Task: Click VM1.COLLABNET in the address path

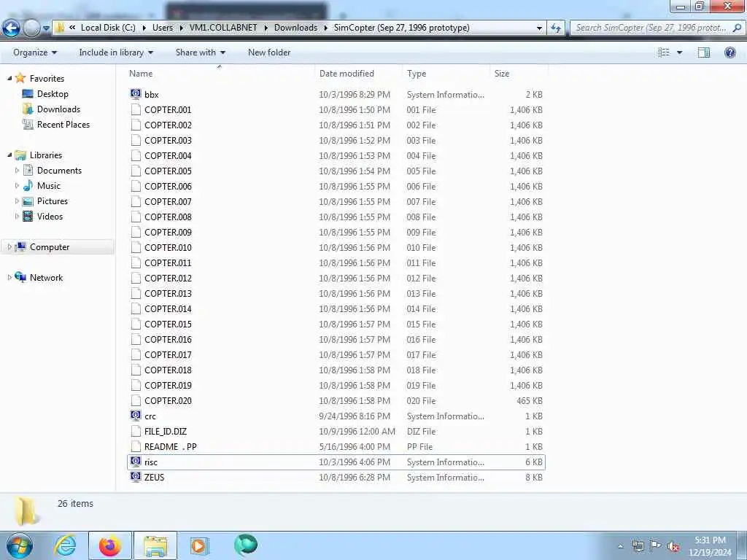Action: [x=223, y=28]
